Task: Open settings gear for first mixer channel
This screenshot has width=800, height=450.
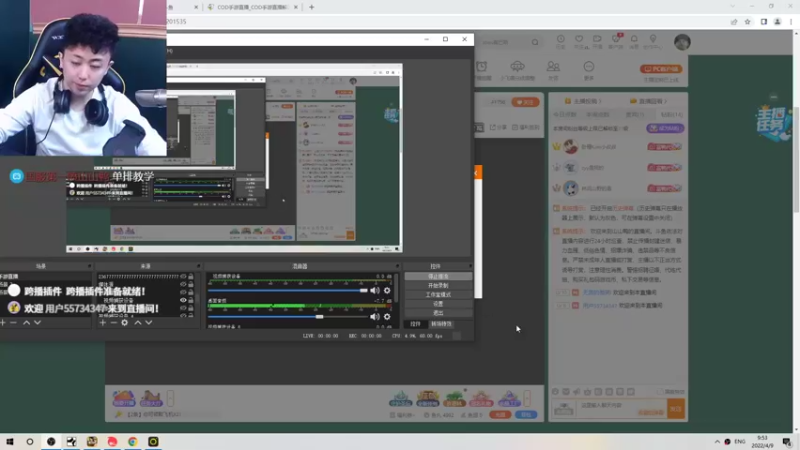Action: coord(387,290)
